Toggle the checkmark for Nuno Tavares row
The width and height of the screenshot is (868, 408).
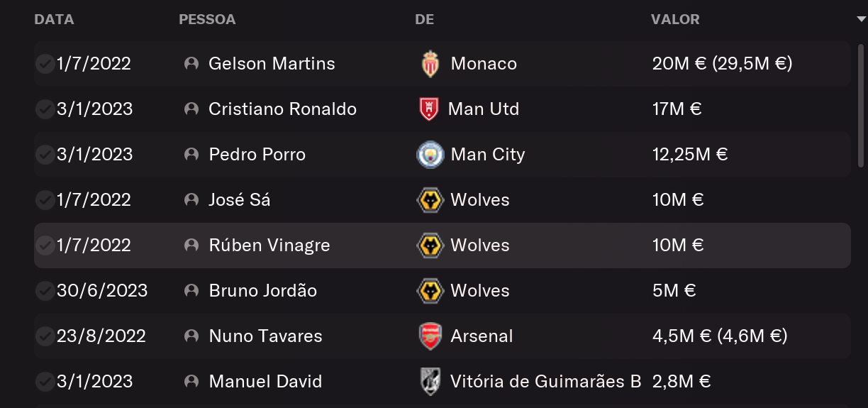point(45,336)
